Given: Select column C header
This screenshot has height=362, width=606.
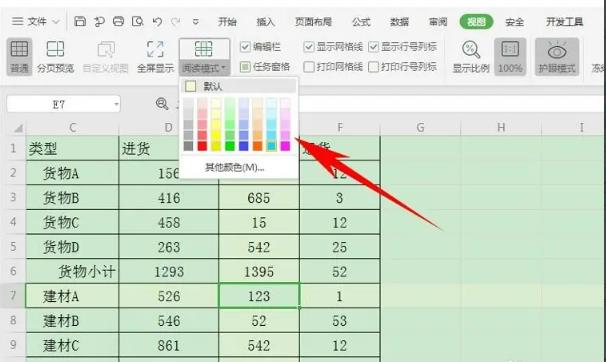Looking at the screenshot, I should (72, 127).
